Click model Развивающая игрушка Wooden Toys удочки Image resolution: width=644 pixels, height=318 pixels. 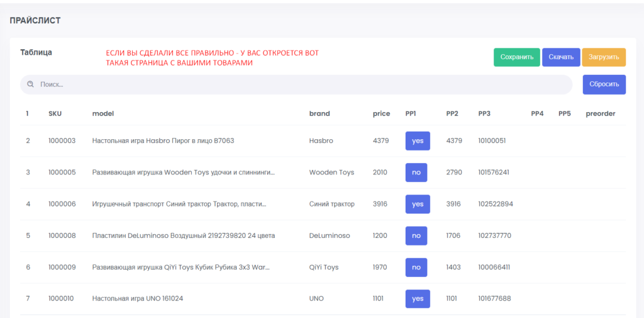[184, 173]
